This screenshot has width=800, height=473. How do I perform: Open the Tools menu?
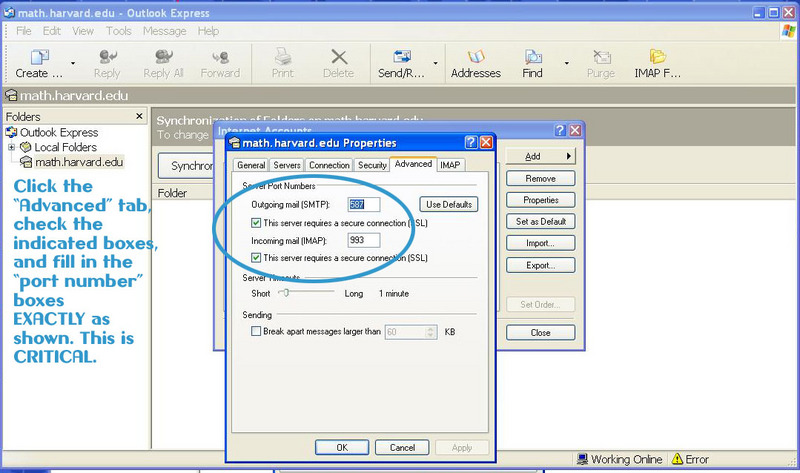(x=118, y=31)
